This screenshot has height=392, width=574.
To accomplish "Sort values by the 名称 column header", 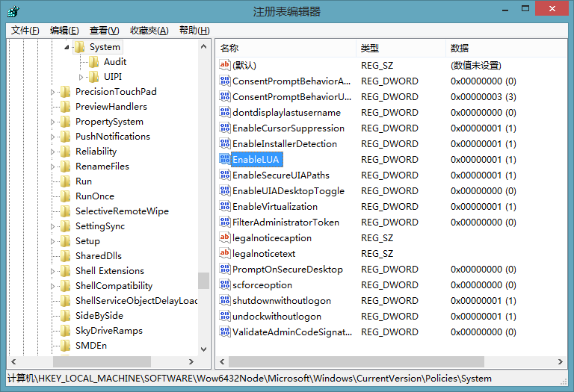I will 284,48.
